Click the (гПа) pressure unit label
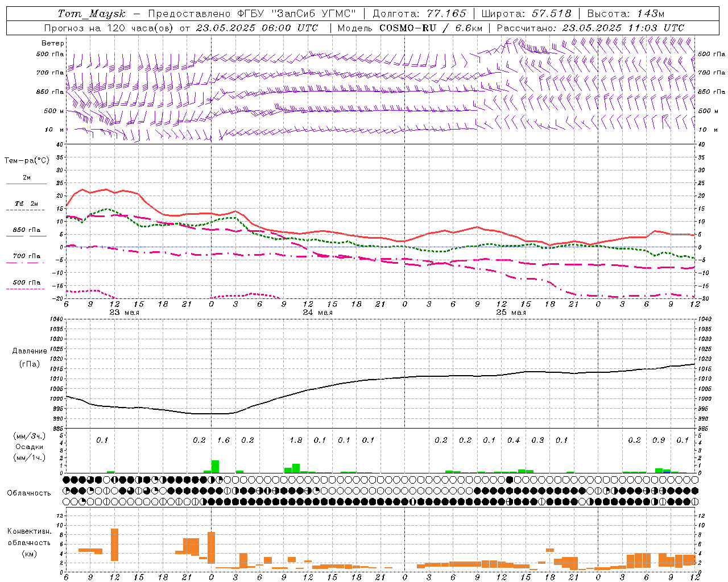Viewport: 728px width, 582px height. tap(29, 364)
